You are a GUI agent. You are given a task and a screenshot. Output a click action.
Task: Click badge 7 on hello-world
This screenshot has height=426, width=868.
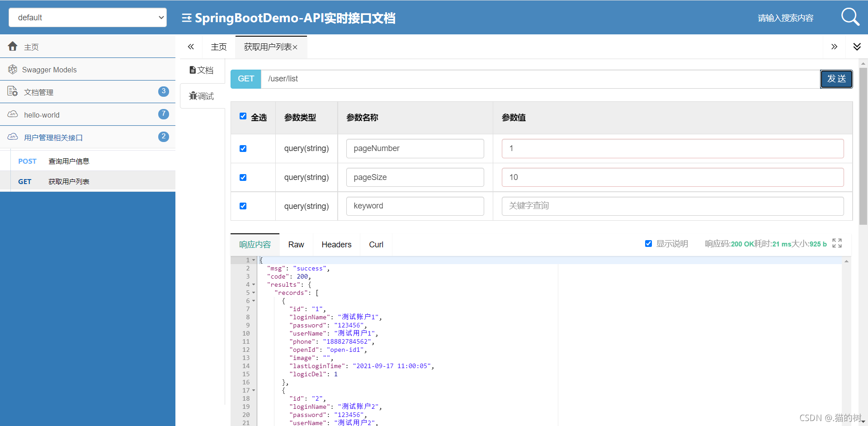click(x=164, y=114)
